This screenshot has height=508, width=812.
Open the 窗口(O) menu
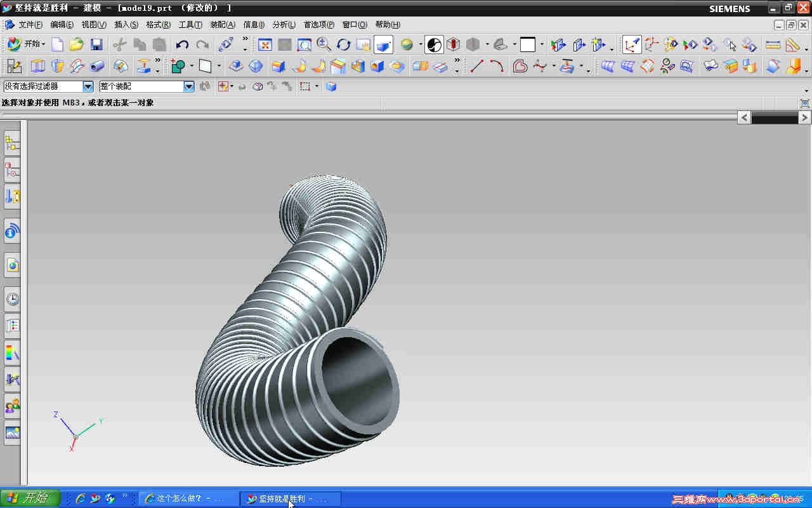355,25
